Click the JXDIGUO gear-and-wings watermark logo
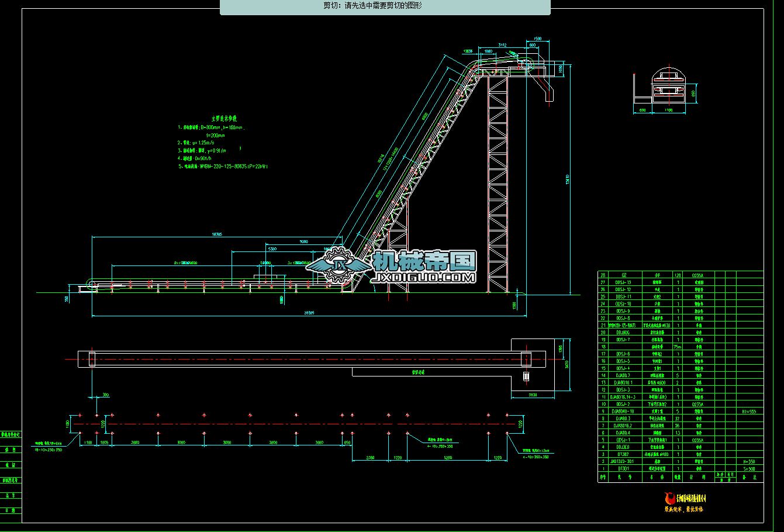 [x=338, y=267]
